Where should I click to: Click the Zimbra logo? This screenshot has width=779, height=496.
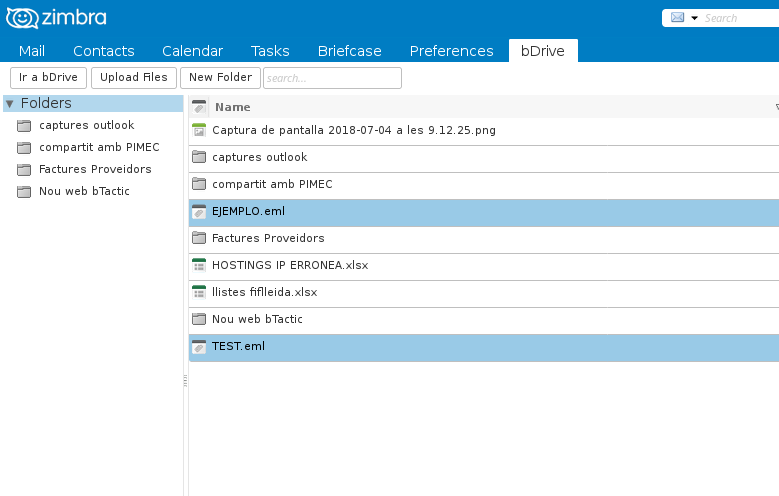tap(57, 18)
